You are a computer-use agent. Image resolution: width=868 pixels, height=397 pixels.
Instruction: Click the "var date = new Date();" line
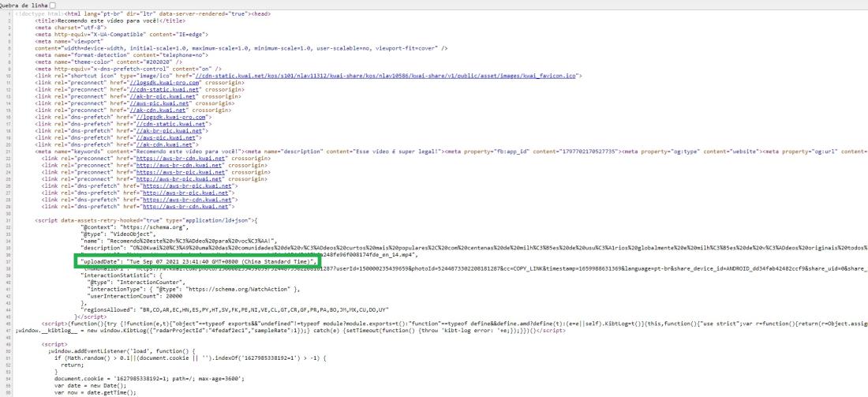(x=90, y=385)
